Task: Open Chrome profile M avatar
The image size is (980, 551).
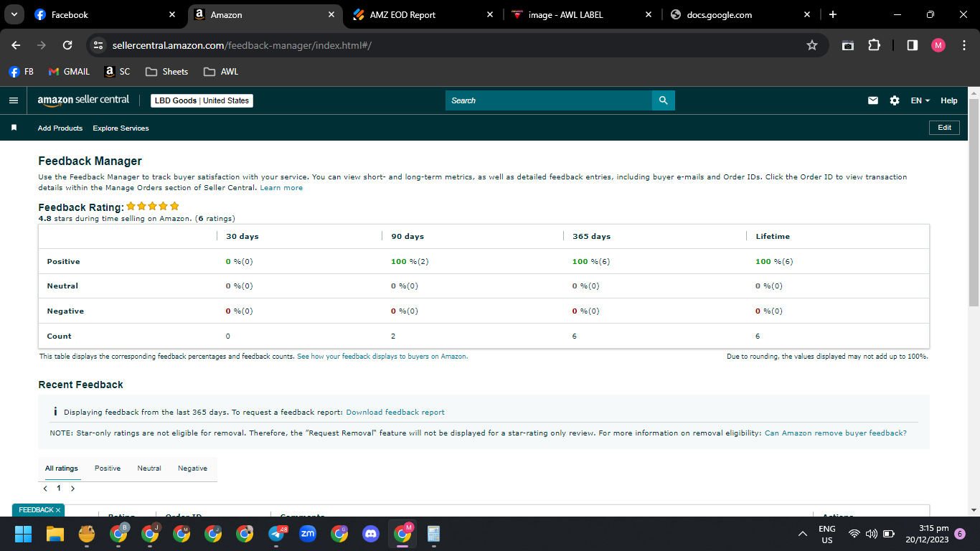Action: point(938,45)
